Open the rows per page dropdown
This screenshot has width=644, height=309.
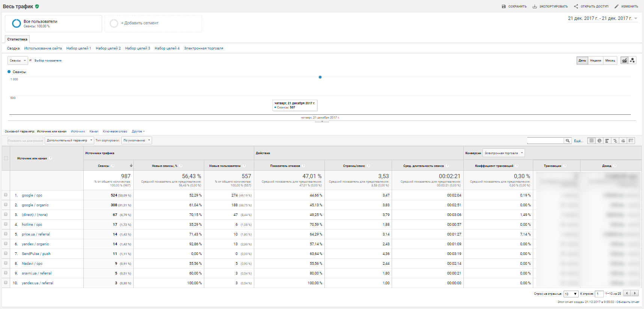(571, 294)
